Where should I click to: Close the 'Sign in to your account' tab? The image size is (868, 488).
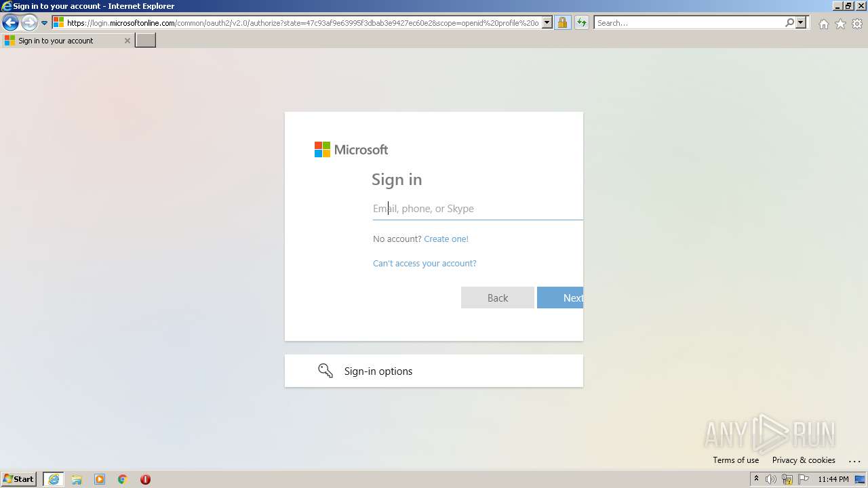tap(127, 41)
